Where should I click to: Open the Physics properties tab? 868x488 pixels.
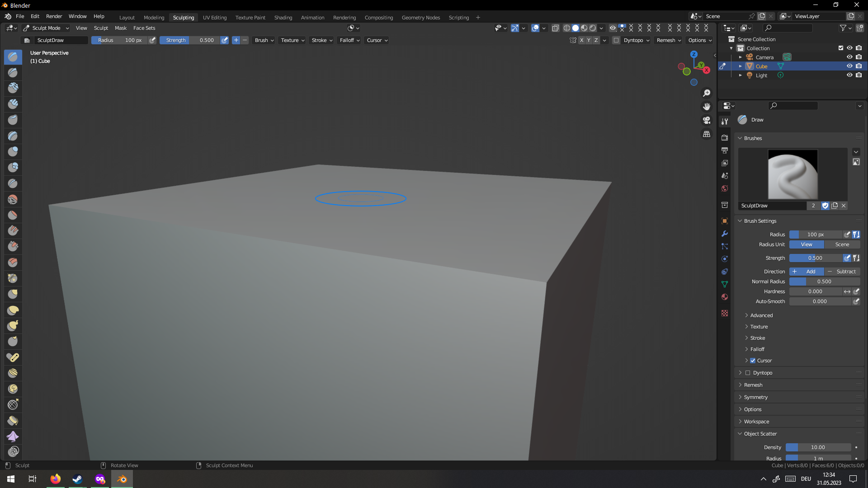point(725,259)
